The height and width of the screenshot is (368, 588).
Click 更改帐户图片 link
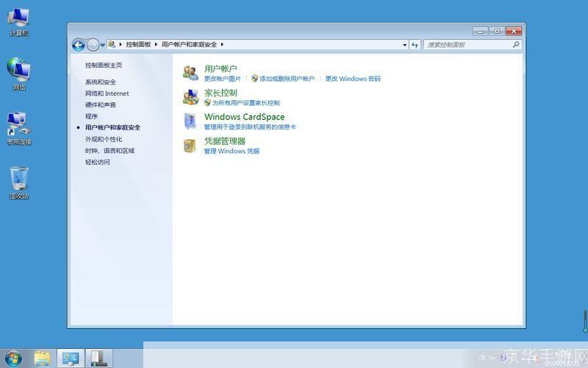(x=223, y=79)
